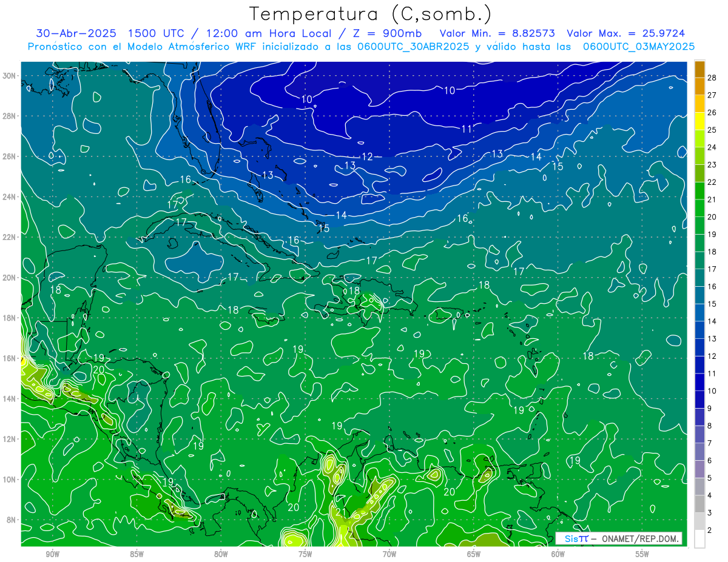Image resolution: width=728 pixels, height=562 pixels.
Task: Click the '12:00 am Hora Local' text
Action: point(268,33)
